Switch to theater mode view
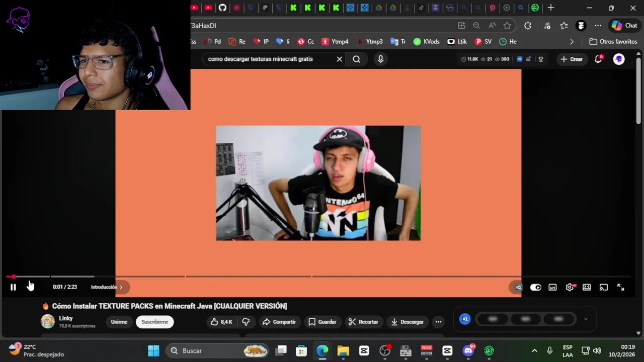Viewport: 644px width, 362px height. tap(587, 287)
